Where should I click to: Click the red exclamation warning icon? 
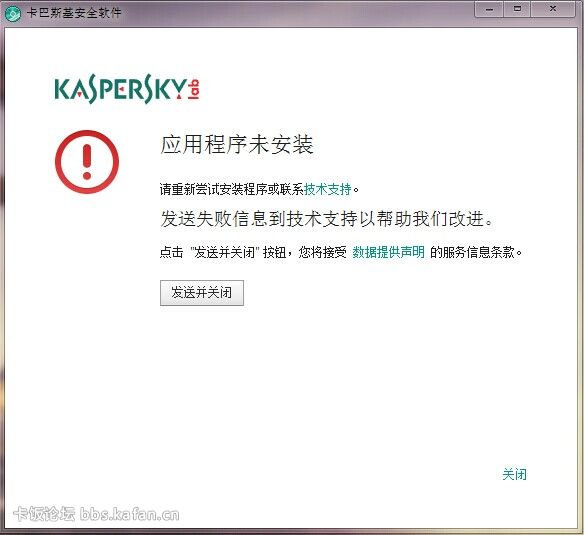coord(87,162)
